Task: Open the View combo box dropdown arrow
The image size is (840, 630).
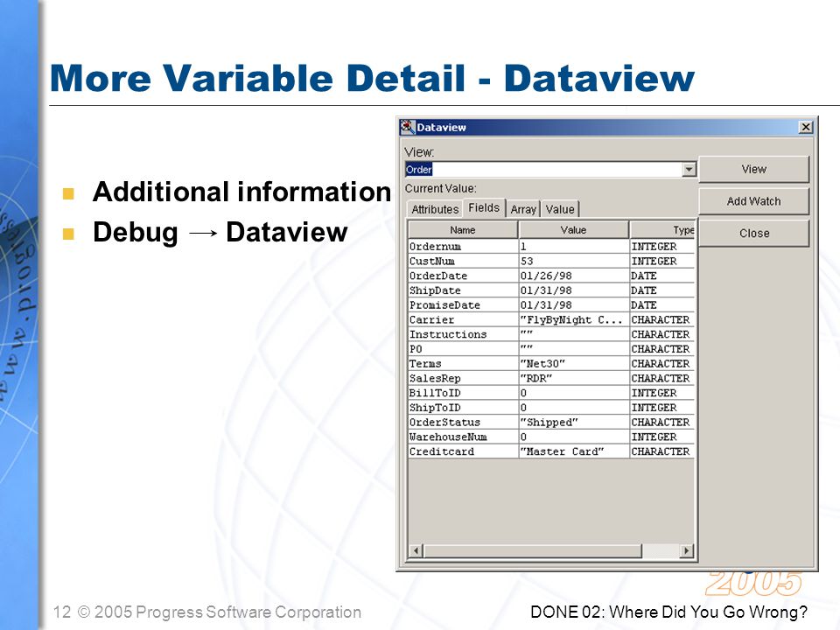Action: 689,169
